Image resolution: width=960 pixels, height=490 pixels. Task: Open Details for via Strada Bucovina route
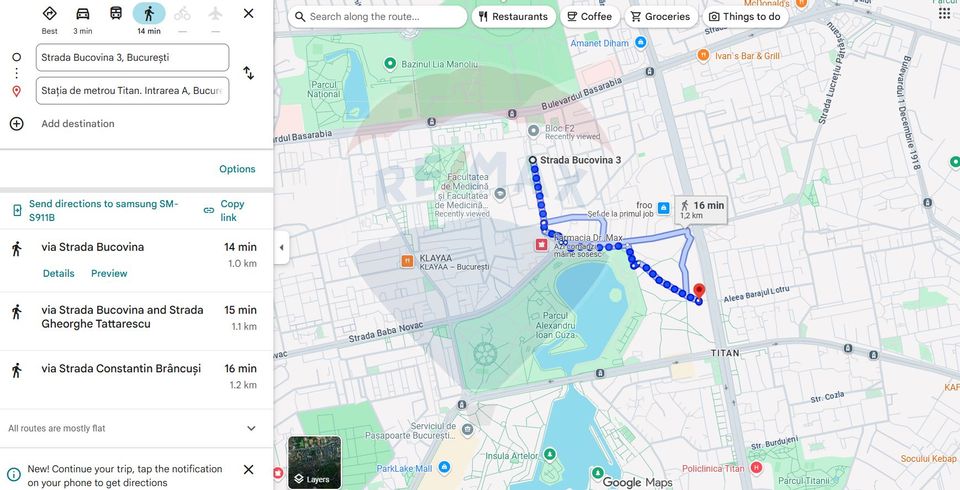59,274
